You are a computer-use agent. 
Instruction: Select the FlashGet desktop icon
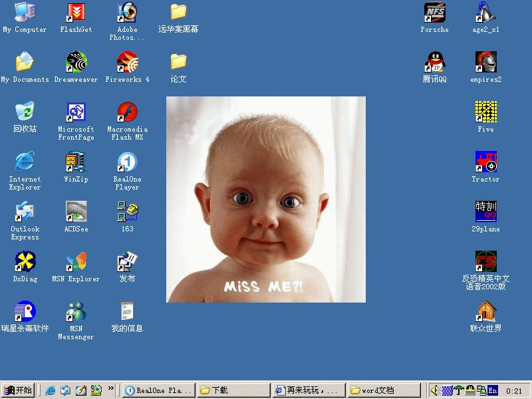pyautogui.click(x=76, y=13)
